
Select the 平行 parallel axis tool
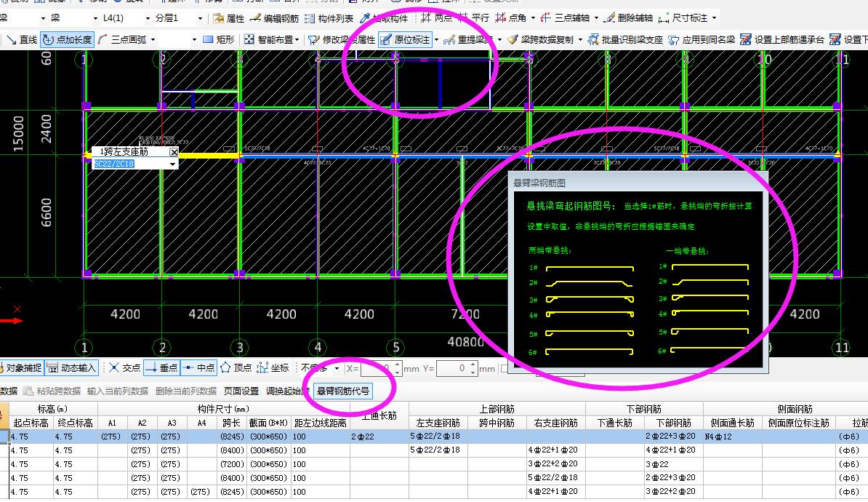(x=473, y=18)
